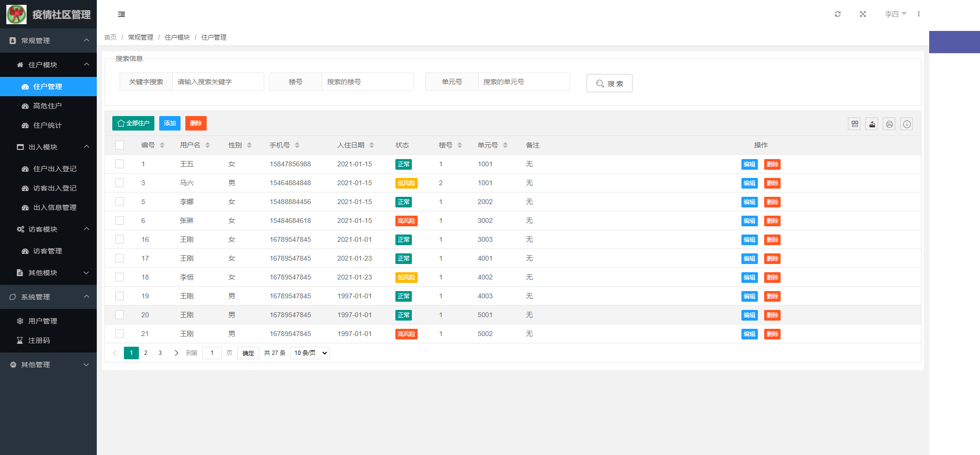Go to page 2
The width and height of the screenshot is (980, 455).
146,353
